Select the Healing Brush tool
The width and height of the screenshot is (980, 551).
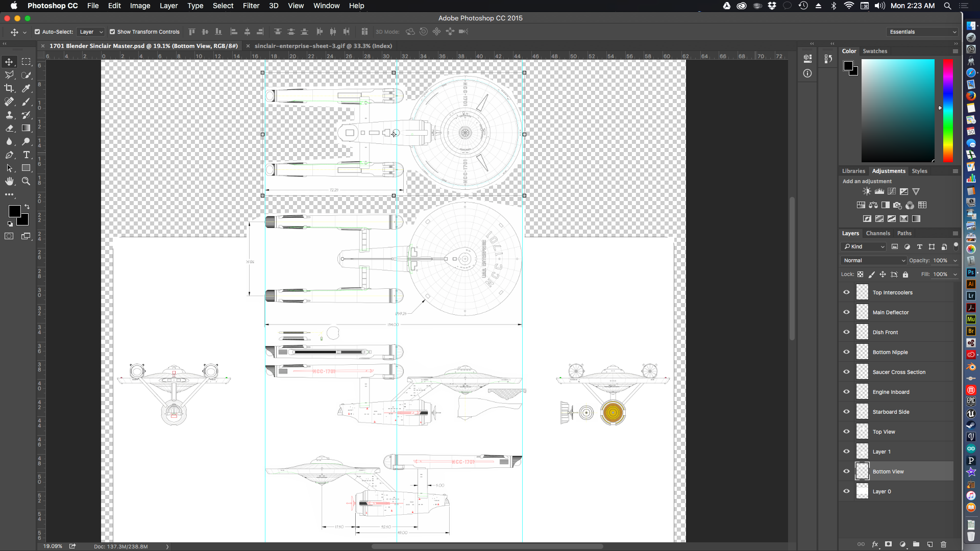[x=9, y=102]
